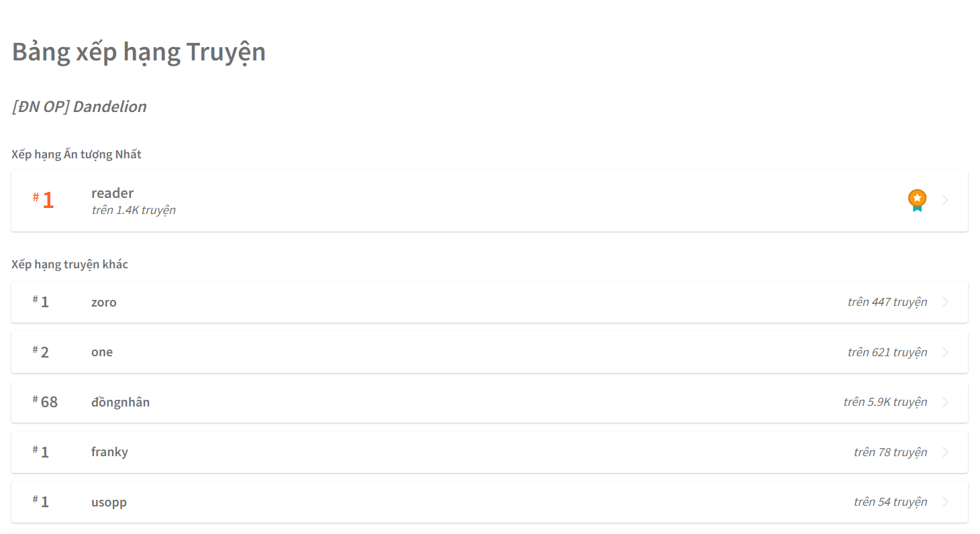The height and width of the screenshot is (534, 980).
Task: Click the orange star medal badge icon
Action: [x=917, y=200]
